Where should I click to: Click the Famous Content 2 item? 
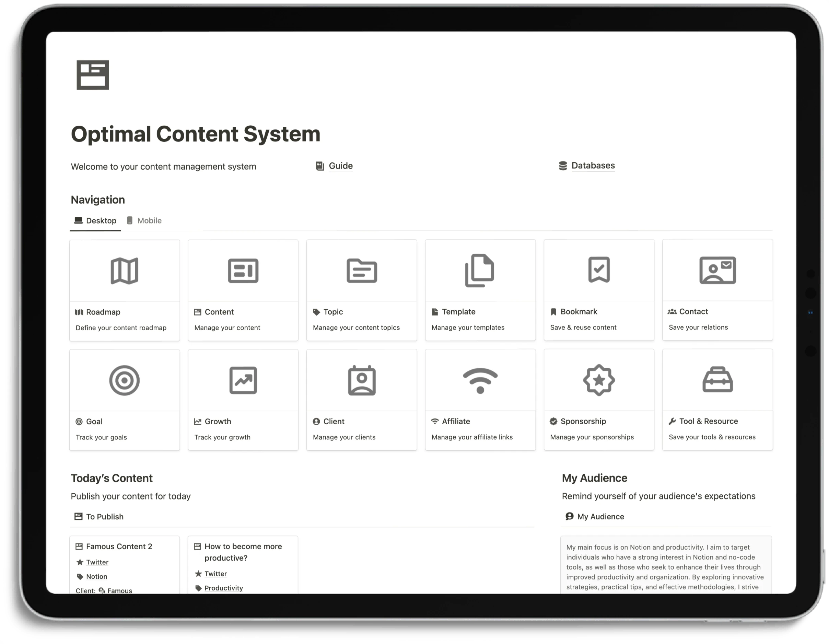coord(119,546)
